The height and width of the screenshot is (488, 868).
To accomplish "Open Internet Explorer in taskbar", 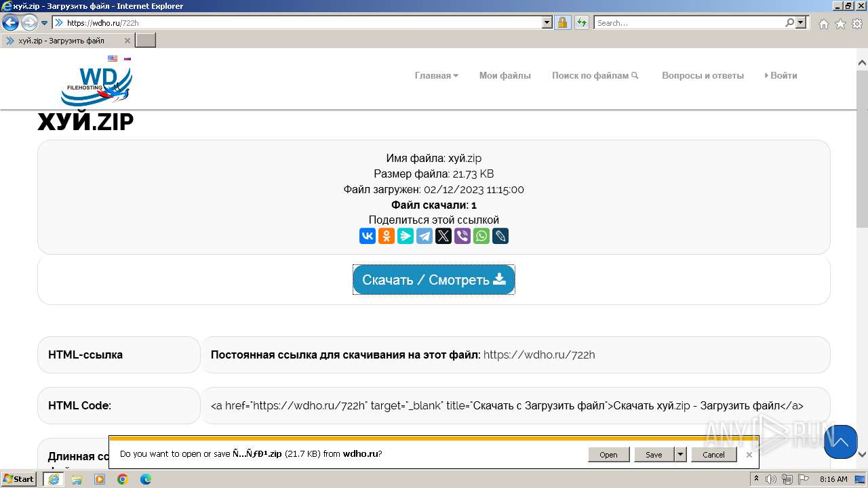I will point(54,479).
